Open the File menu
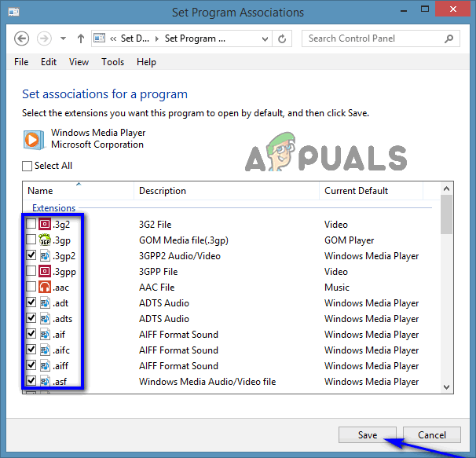 pos(21,62)
